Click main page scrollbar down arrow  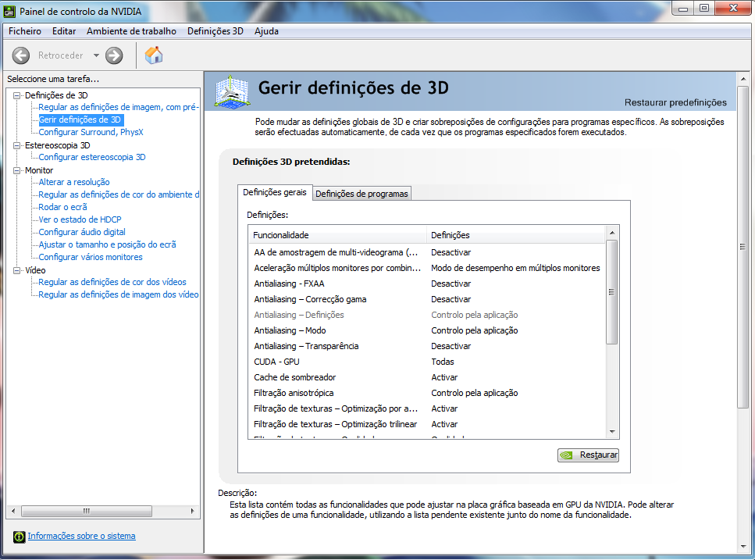pos(743,546)
